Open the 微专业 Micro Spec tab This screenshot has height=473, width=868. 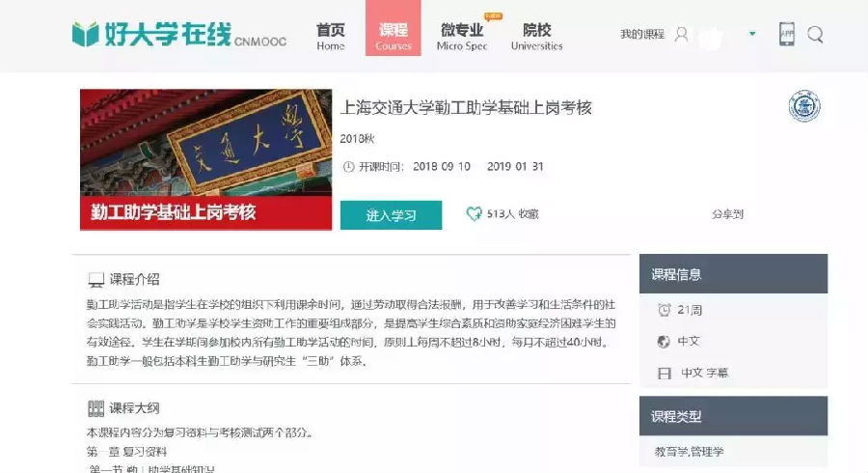(x=462, y=37)
